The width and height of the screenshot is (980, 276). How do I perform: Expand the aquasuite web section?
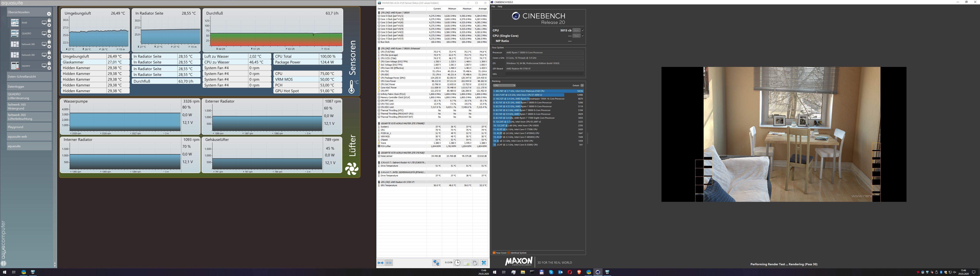[x=29, y=136]
